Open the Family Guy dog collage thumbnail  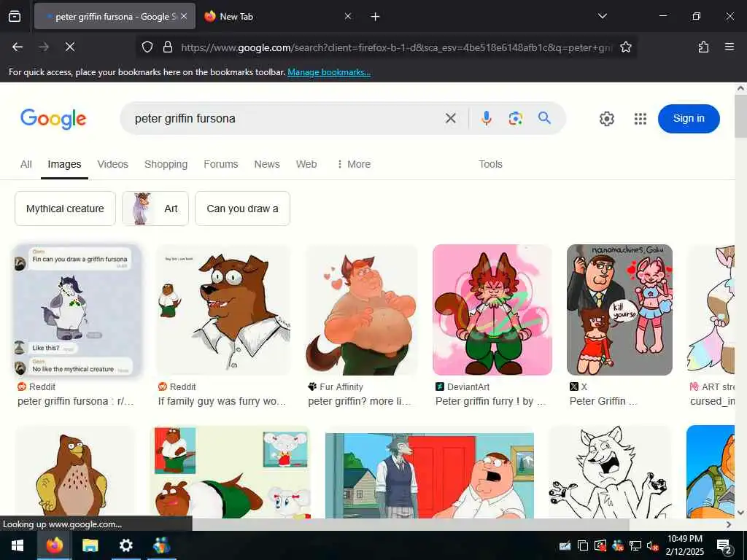[x=230, y=472]
